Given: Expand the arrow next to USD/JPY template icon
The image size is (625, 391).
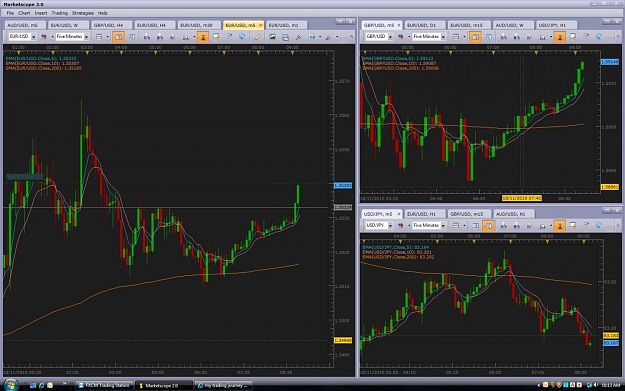Looking at the screenshot, I should pos(464,226).
